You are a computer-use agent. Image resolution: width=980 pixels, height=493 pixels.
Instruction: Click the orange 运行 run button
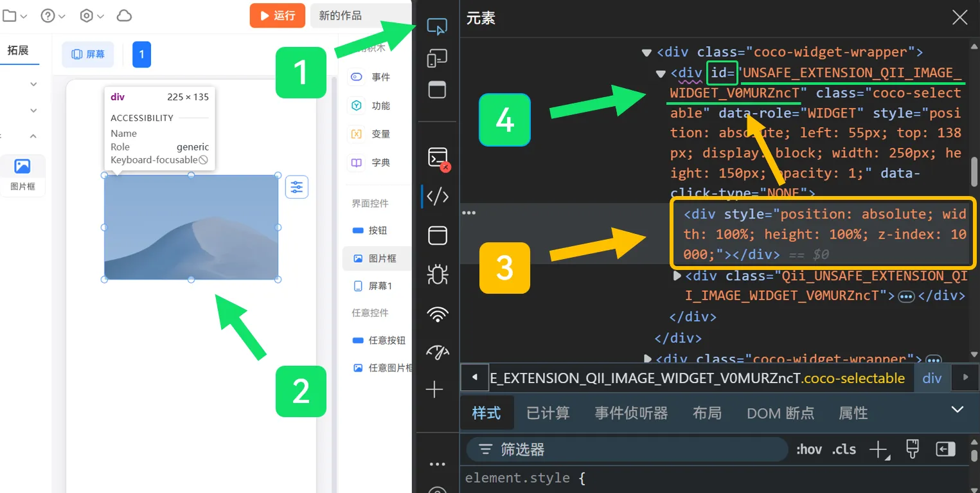click(x=277, y=15)
